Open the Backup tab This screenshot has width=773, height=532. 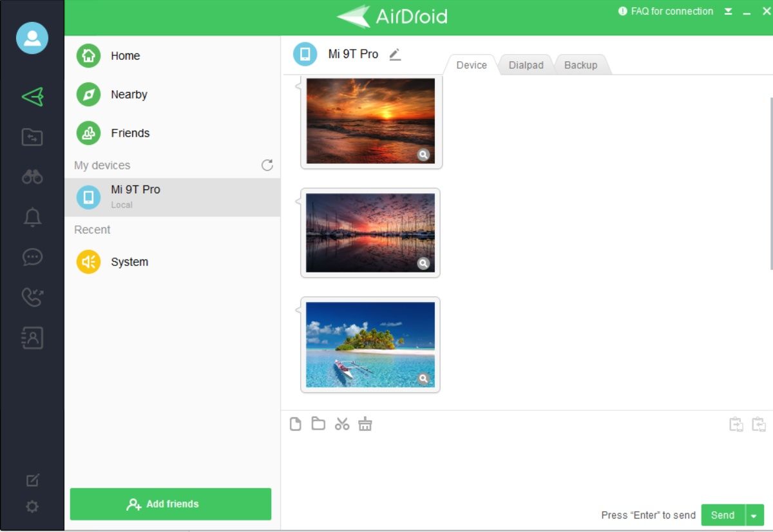(580, 64)
